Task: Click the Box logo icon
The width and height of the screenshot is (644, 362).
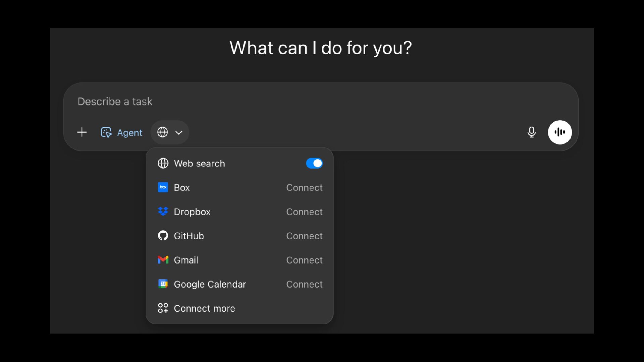Action: [163, 187]
